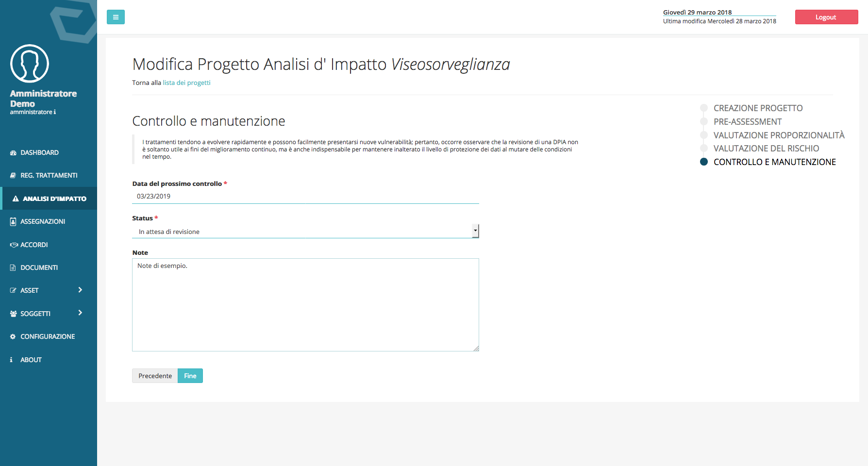This screenshot has height=466, width=868.
Task: Click the Reg. Trattamenti book icon
Action: (x=13, y=176)
